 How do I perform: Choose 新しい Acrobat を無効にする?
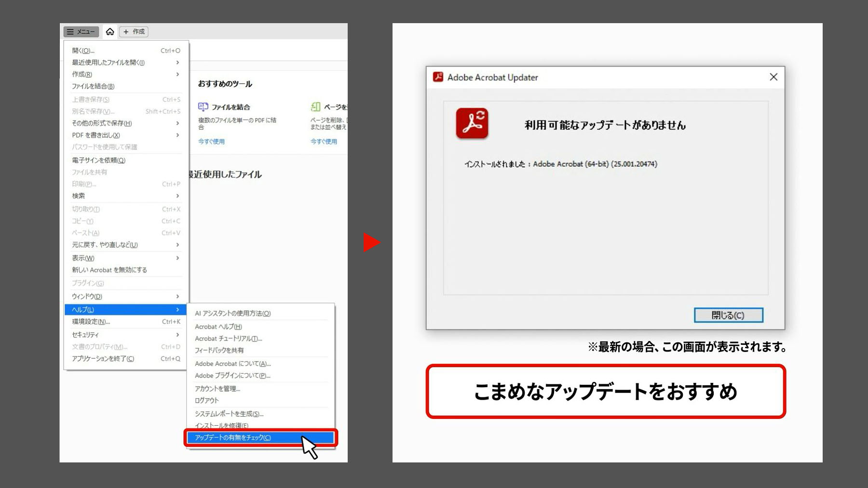pyautogui.click(x=125, y=270)
